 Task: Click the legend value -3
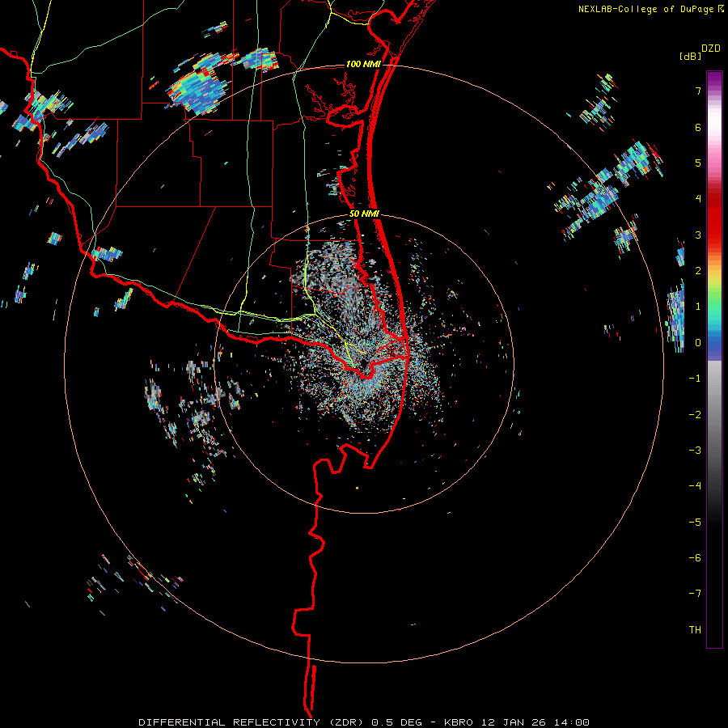tap(695, 451)
